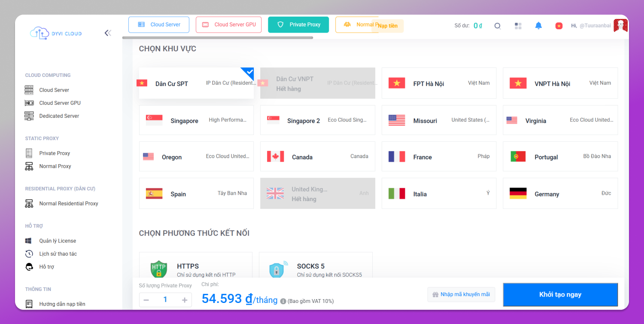Click horizontal scrollbar under top tabs

(x=218, y=38)
